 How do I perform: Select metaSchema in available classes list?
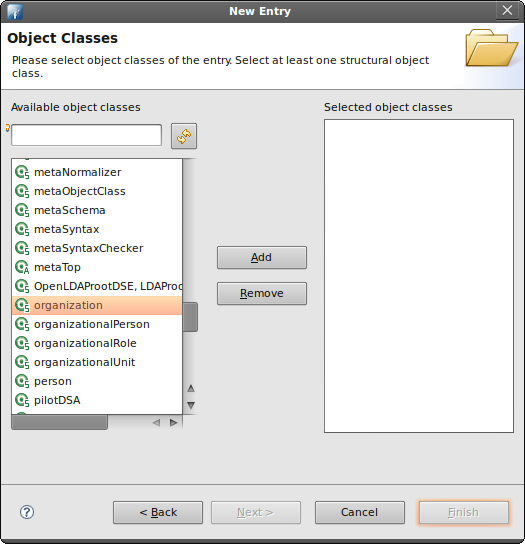[97, 210]
